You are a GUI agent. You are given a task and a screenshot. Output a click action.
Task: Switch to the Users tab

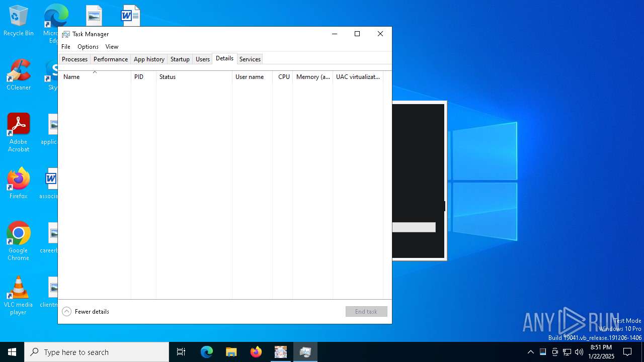[203, 59]
